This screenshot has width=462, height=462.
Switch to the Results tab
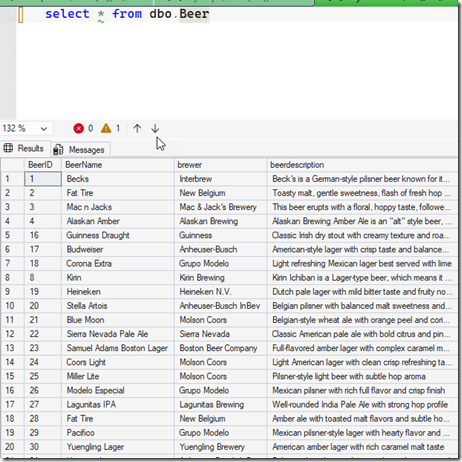25,148
